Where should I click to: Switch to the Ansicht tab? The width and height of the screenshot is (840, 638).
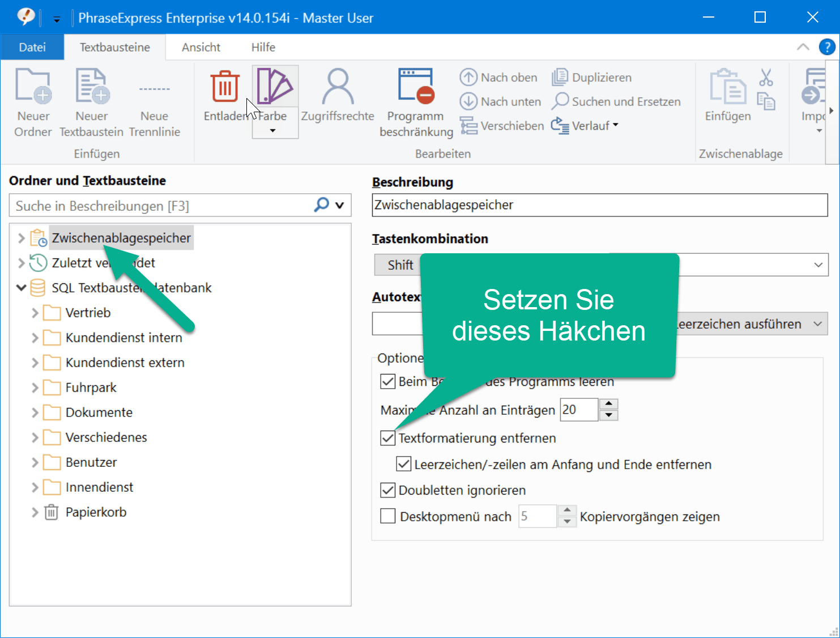[201, 47]
